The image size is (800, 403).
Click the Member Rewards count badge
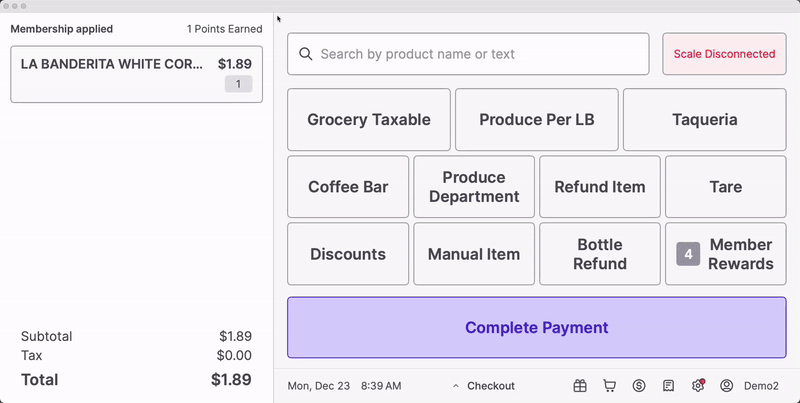click(x=688, y=254)
